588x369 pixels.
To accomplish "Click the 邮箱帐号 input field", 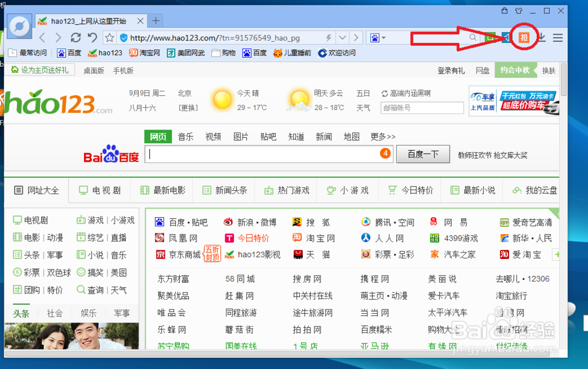I will click(422, 108).
